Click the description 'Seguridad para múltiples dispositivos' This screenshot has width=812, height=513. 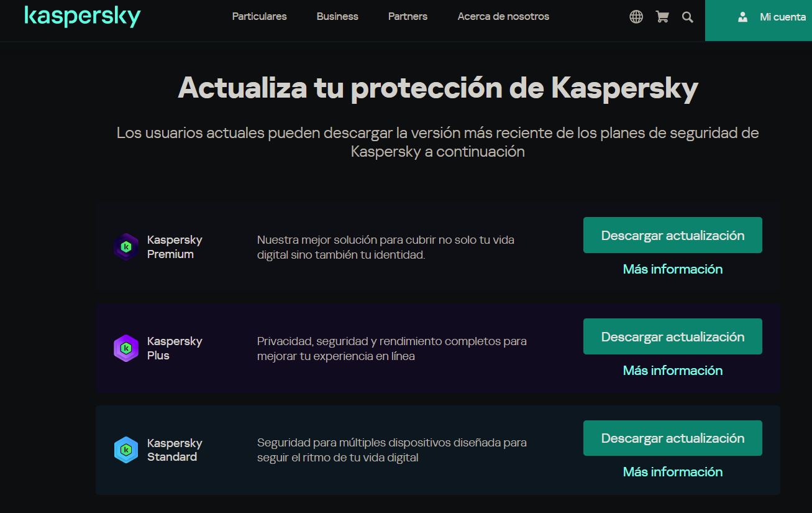[392, 450]
